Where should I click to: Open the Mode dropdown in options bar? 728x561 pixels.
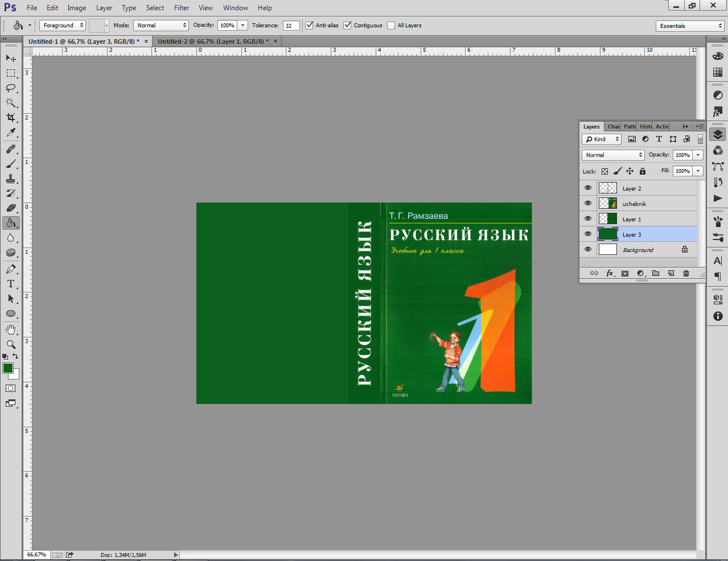tap(161, 25)
